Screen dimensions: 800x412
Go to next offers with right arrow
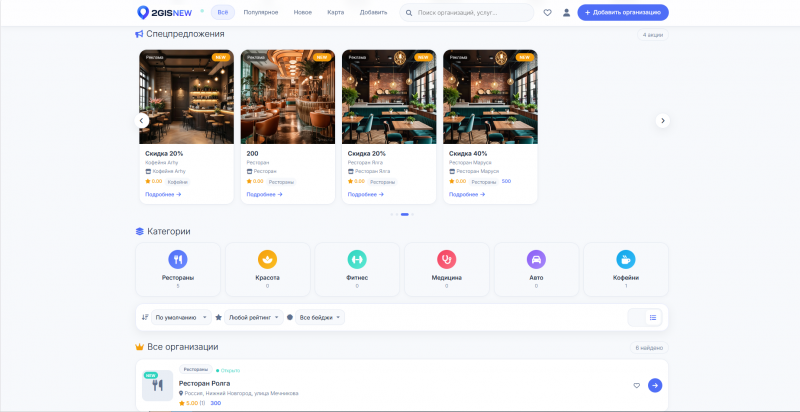click(x=662, y=121)
